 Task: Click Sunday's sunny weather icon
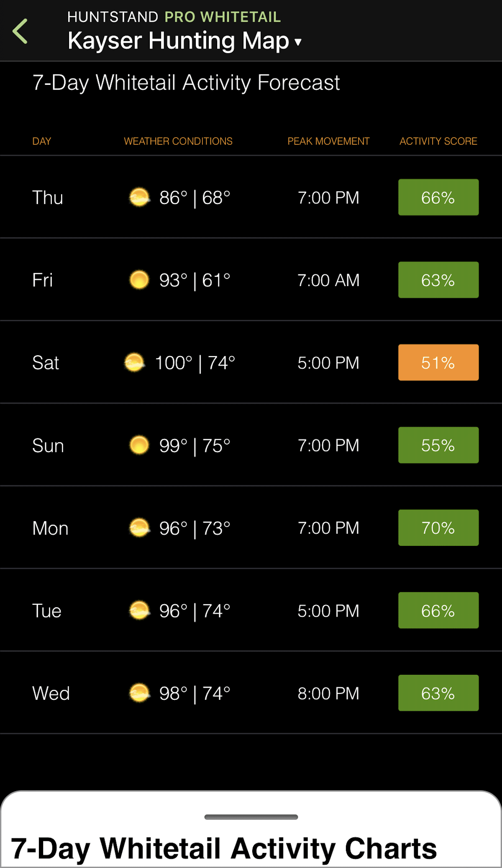point(139,445)
